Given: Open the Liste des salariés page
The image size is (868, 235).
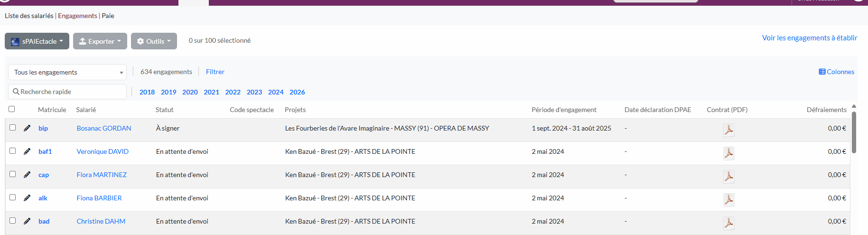Looking at the screenshot, I should pyautogui.click(x=29, y=16).
